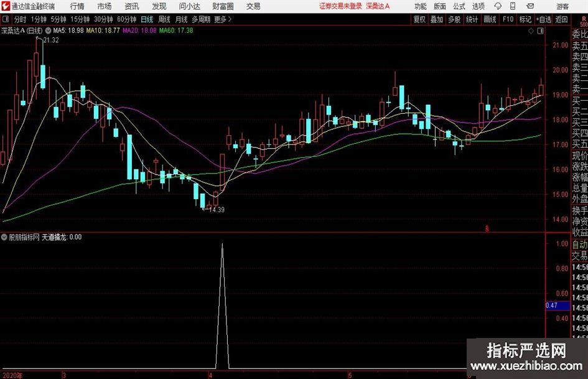Add stock via +自选 button

544,19
